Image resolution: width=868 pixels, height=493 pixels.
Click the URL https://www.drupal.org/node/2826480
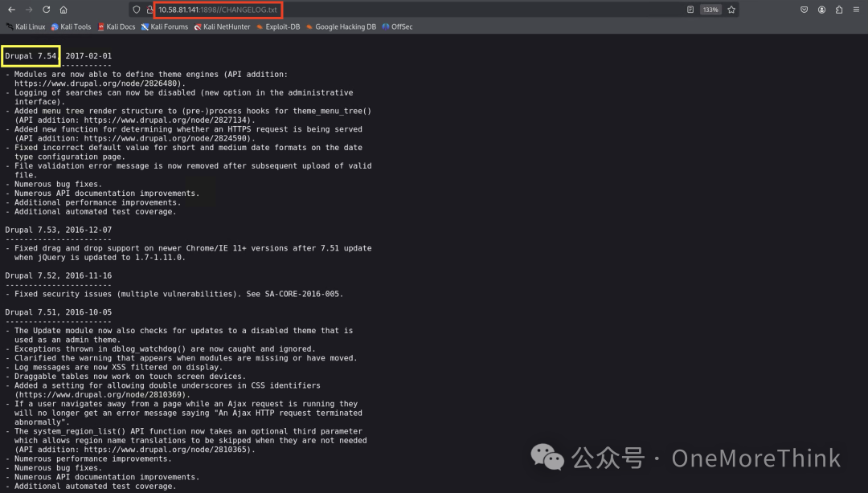[97, 84]
